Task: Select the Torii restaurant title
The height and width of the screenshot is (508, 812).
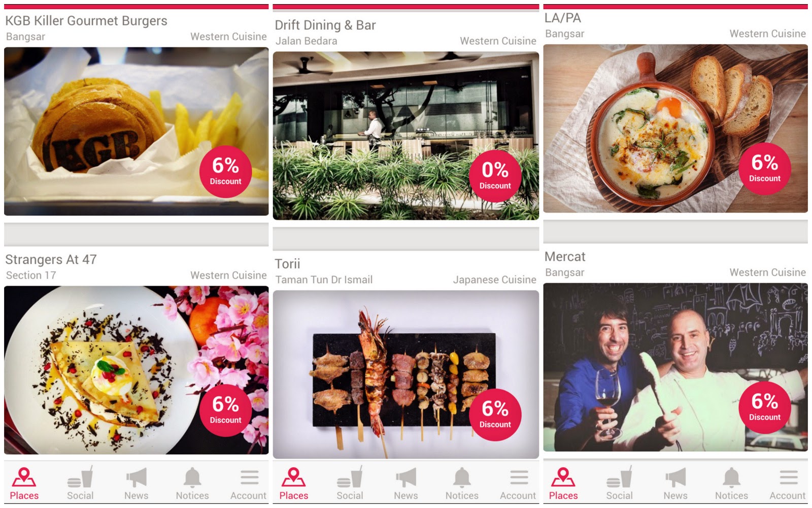Action: 287,264
